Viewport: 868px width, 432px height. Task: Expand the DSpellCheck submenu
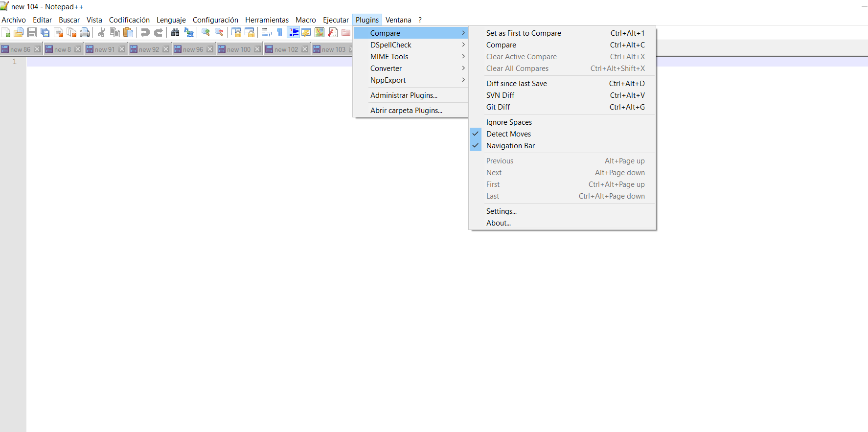[x=411, y=45]
